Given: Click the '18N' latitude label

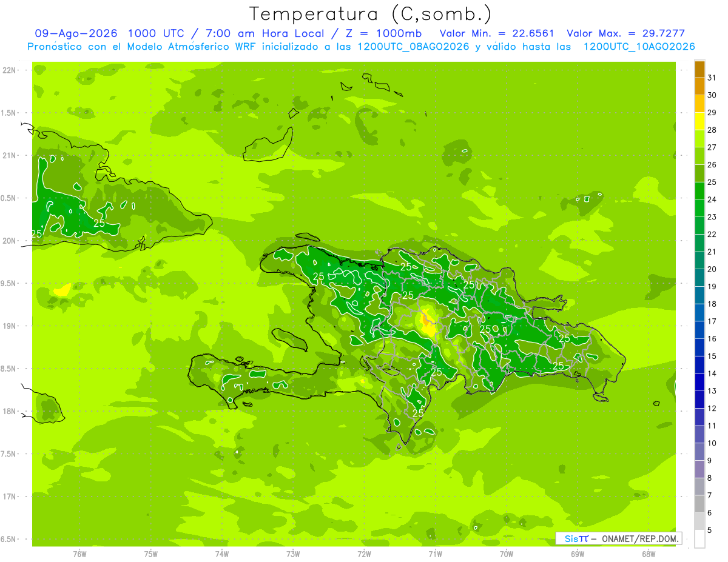Looking at the screenshot, I should pyautogui.click(x=10, y=412).
